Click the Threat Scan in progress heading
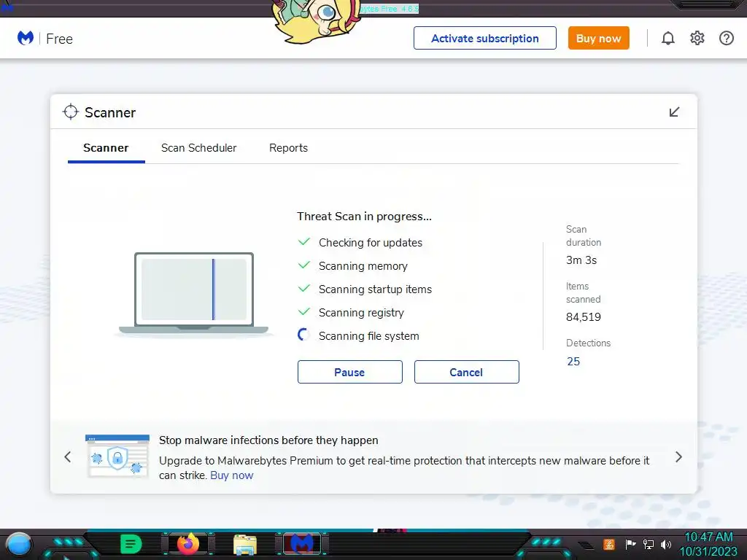Viewport: 747px width, 560px height. pos(364,216)
